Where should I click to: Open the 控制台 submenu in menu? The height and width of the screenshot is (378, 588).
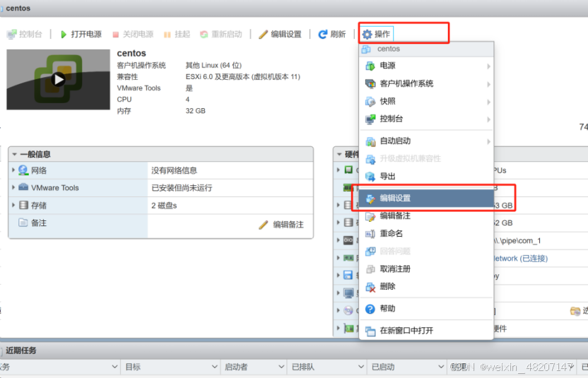pos(426,119)
